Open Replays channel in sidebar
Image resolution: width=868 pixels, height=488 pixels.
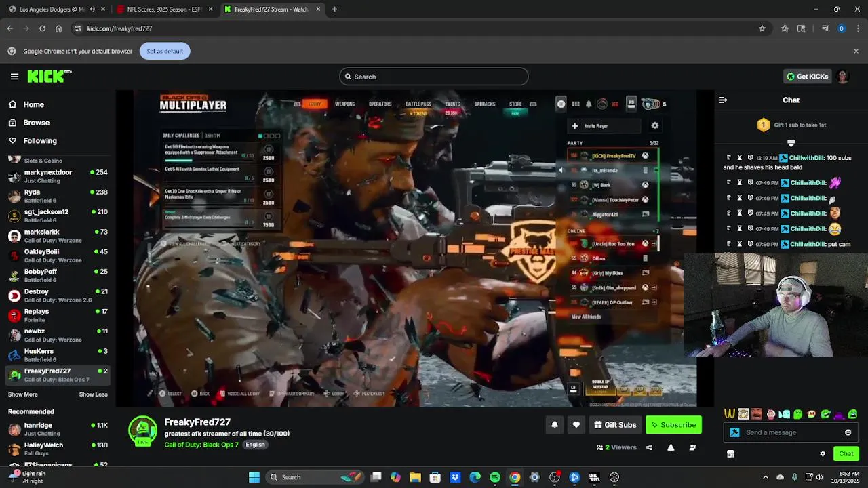pos(58,315)
